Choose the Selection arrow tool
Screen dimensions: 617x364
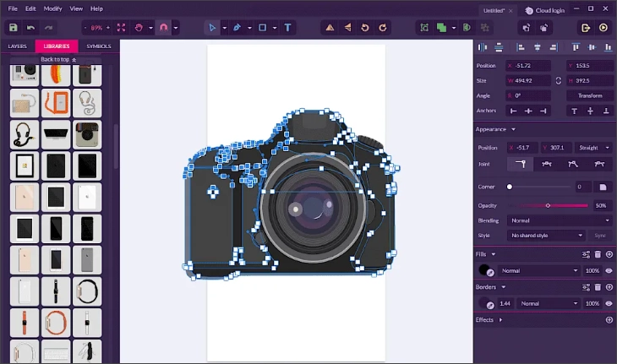coord(212,28)
